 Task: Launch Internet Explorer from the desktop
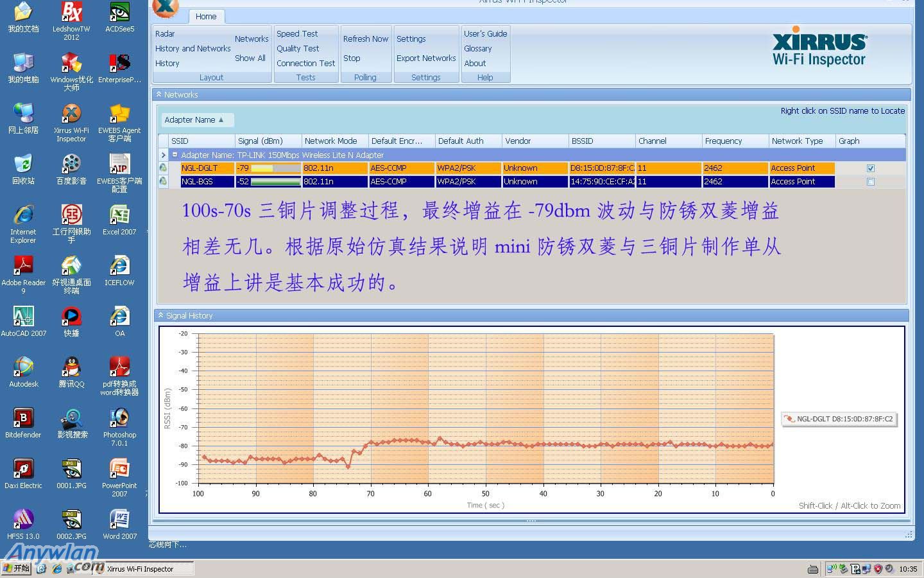(23, 224)
